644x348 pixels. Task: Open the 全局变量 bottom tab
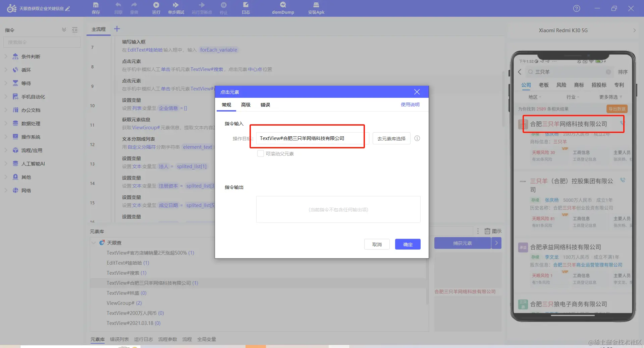point(207,339)
